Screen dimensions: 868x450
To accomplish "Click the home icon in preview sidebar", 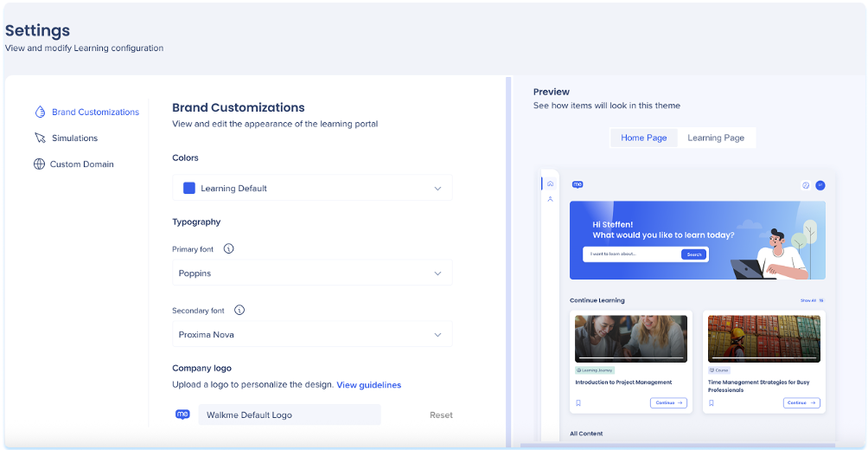I will [550, 183].
